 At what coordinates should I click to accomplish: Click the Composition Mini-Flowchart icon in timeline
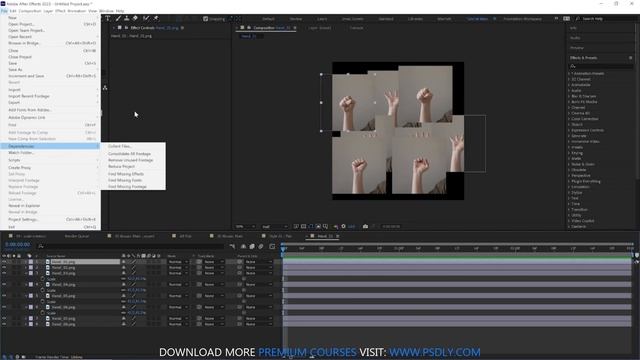[232, 247]
